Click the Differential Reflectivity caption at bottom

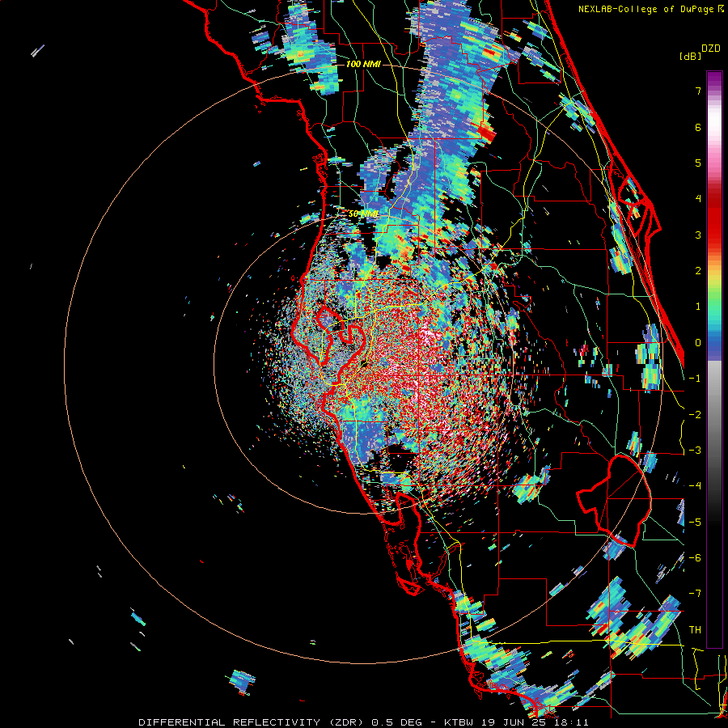[x=363, y=722]
